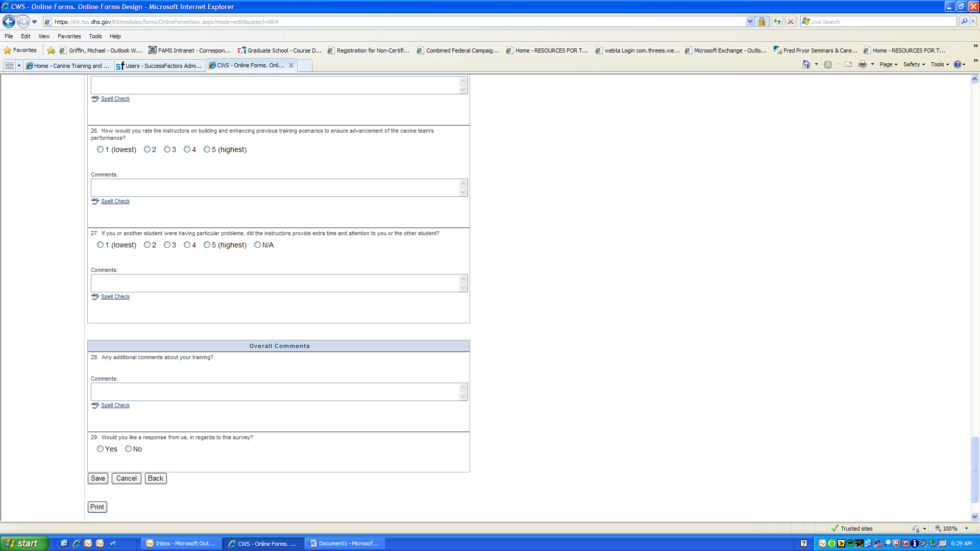This screenshot has height=551, width=980.
Task: Select rating 5 (highest) for question 26
Action: tap(207, 149)
